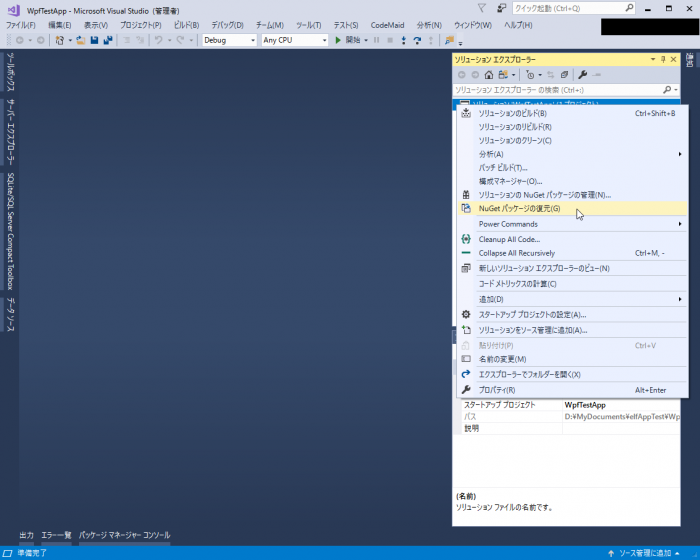Open the Debug configuration dropdown
This screenshot has height=560, width=700.
coord(228,40)
